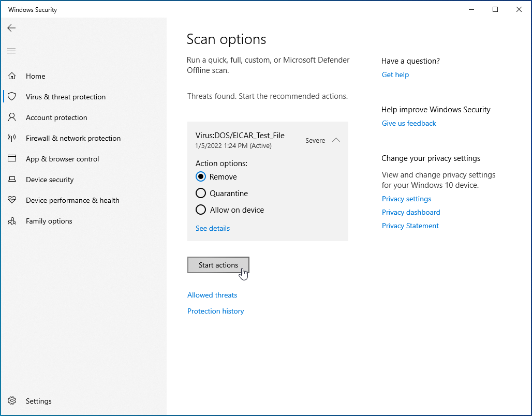Screen dimensions: 532x416
Task: Click the Account protection person icon
Action: [x=12, y=117]
